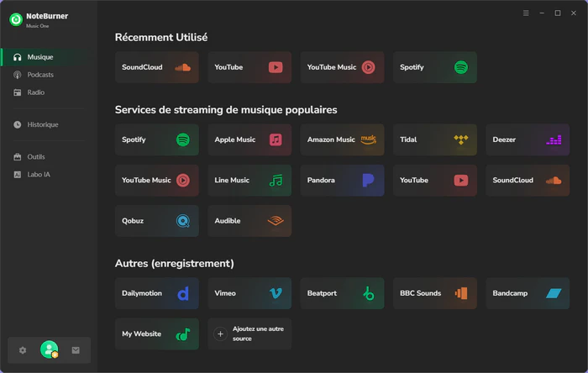
Task: Select Spotify under popular streaming services
Action: 157,139
